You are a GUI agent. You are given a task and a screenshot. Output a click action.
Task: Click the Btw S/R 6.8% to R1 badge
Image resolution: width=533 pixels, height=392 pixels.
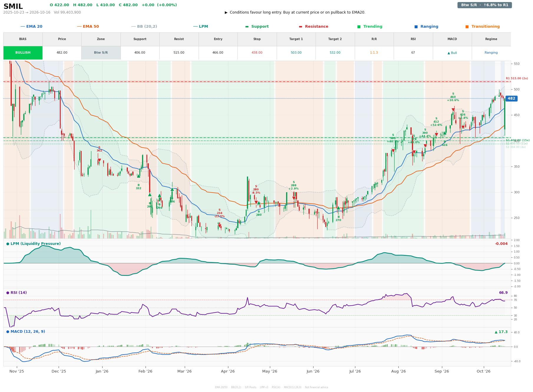tap(485, 5)
